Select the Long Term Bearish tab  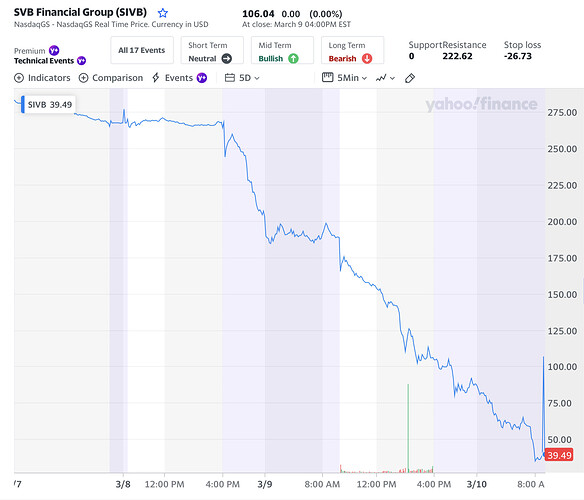[352, 50]
